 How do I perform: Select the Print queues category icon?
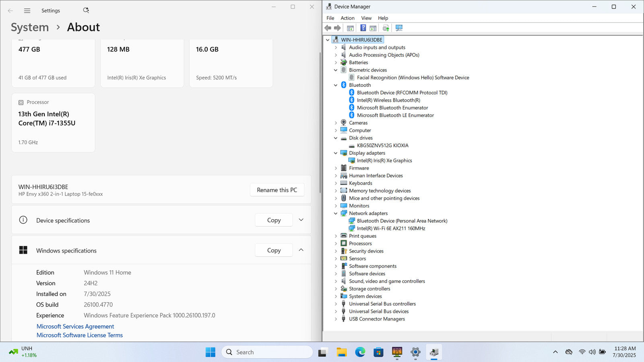[343, 236]
